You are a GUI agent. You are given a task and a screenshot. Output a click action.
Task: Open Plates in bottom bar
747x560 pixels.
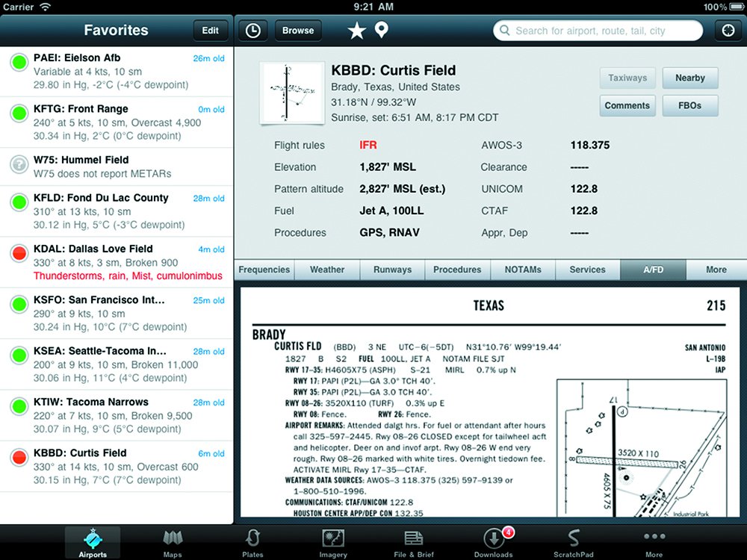pyautogui.click(x=252, y=543)
